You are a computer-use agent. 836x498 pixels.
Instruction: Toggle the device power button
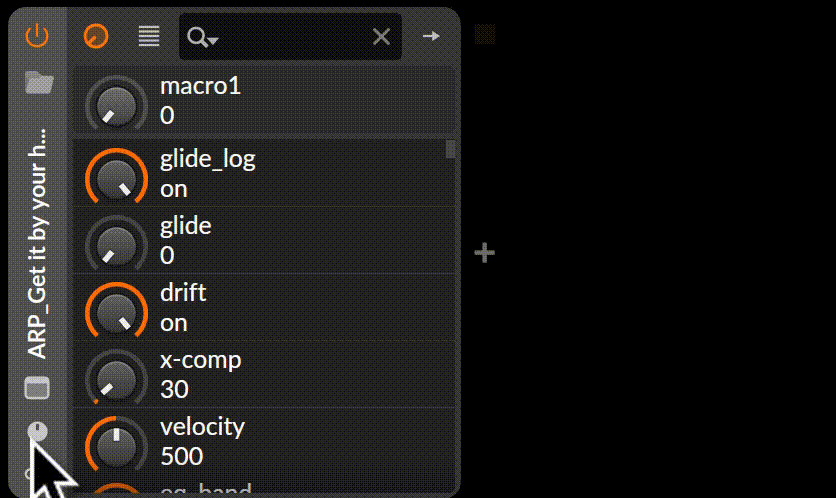click(x=37, y=36)
